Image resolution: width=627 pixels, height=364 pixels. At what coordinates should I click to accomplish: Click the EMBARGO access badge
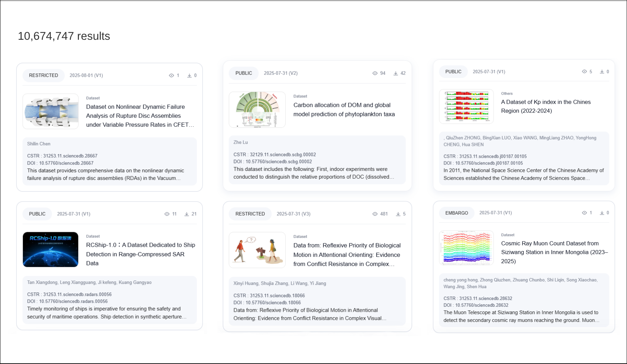(x=456, y=213)
